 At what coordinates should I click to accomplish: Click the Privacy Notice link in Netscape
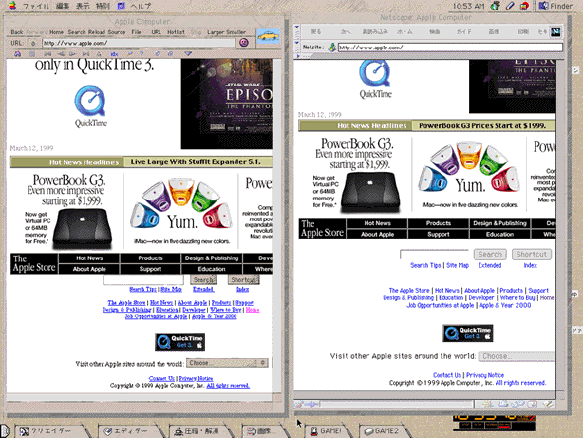tap(485, 375)
